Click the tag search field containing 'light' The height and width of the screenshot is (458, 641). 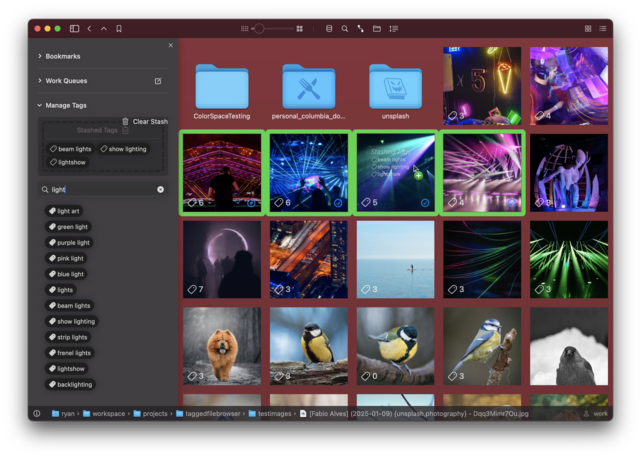coord(103,189)
